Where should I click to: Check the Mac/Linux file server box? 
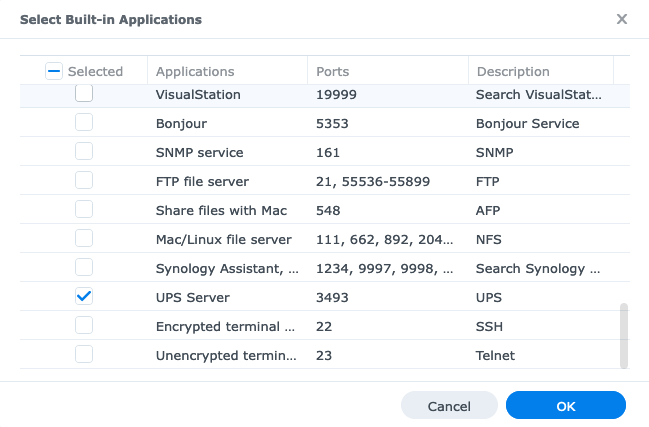point(84,239)
